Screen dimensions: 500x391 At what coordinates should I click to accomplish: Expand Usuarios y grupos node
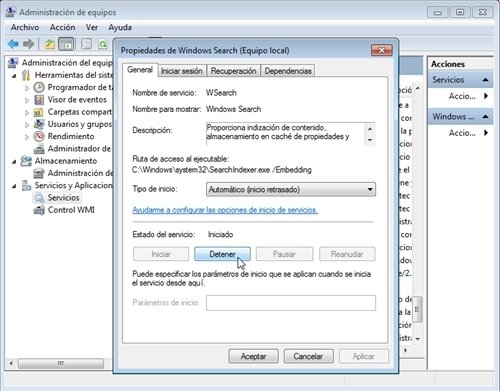(x=27, y=125)
